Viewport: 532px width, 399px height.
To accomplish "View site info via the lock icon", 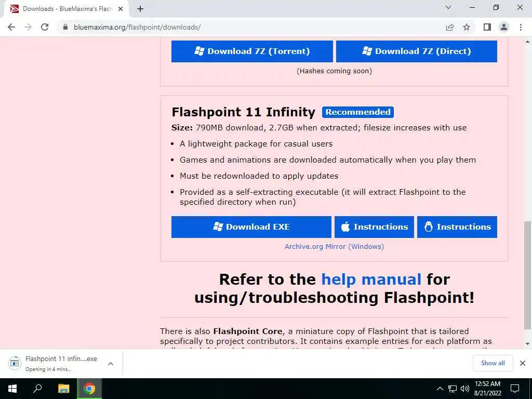I will (x=66, y=27).
